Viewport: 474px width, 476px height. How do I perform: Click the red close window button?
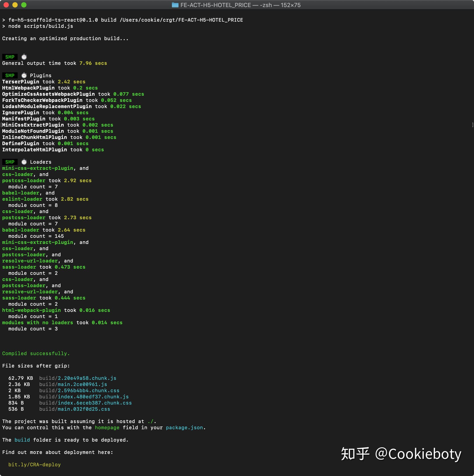pos(6,5)
